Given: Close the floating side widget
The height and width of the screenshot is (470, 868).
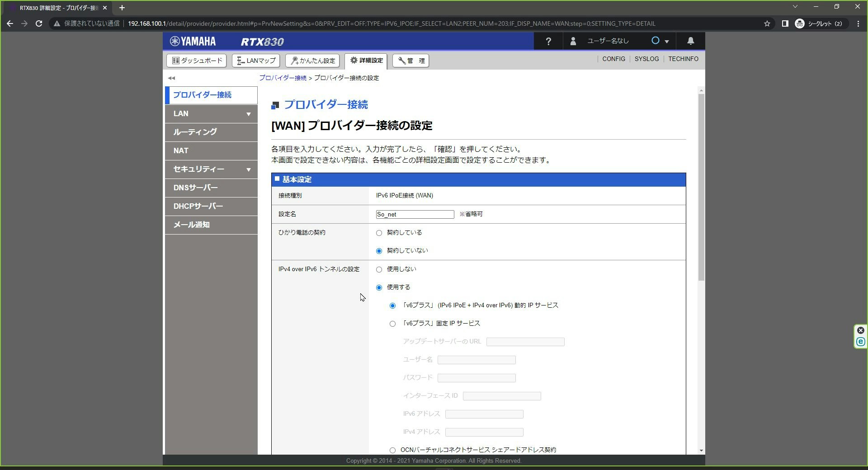Looking at the screenshot, I should (861, 330).
